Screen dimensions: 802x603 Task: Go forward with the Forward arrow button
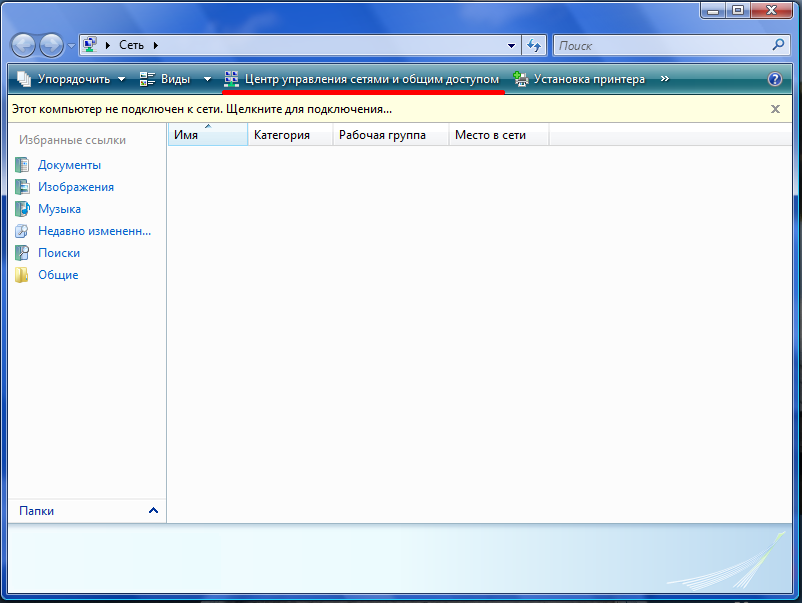click(51, 46)
